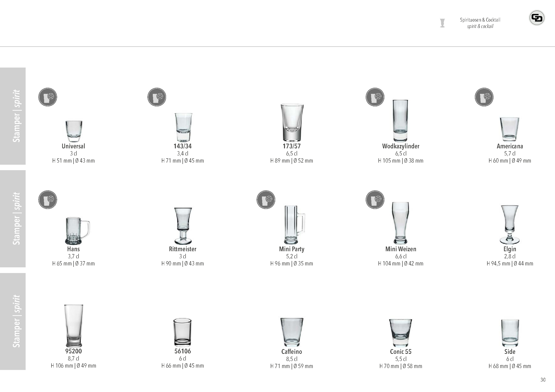Select the Caffeino glass image
The image size is (555, 392).
point(292,332)
